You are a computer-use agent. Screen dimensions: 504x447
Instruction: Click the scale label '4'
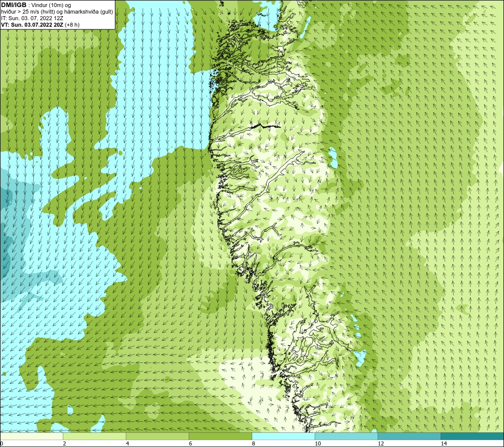click(128, 443)
